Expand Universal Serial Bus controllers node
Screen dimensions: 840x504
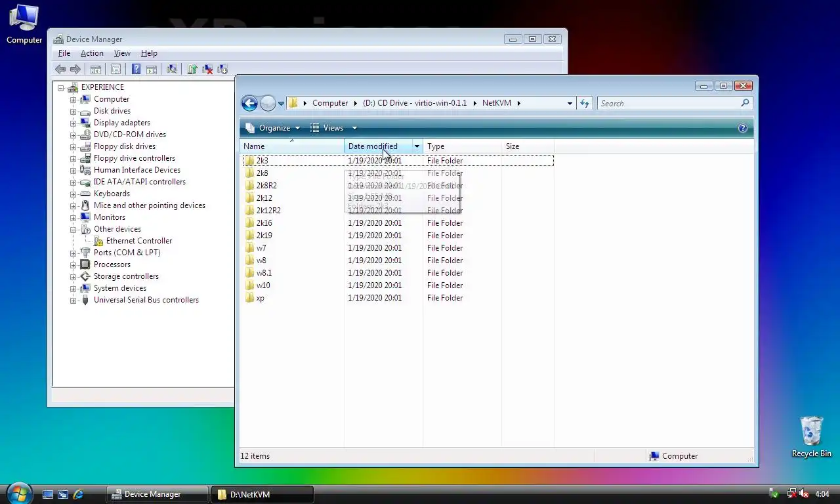tap(73, 300)
